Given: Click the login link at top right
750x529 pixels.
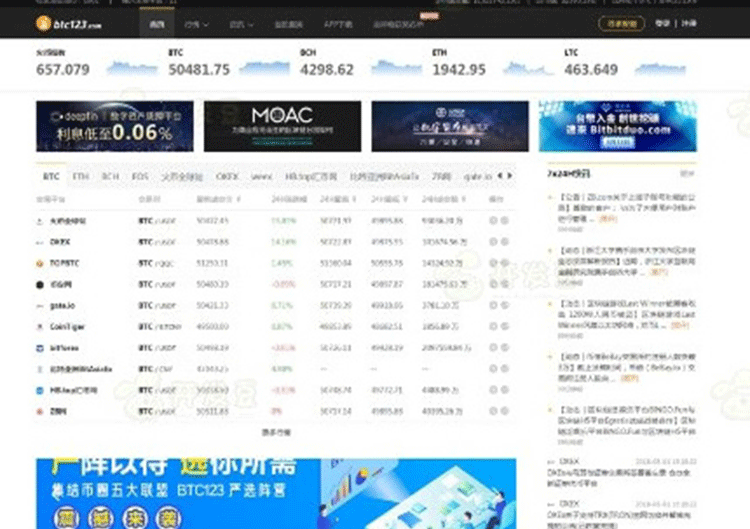Looking at the screenshot, I should pos(662,23).
